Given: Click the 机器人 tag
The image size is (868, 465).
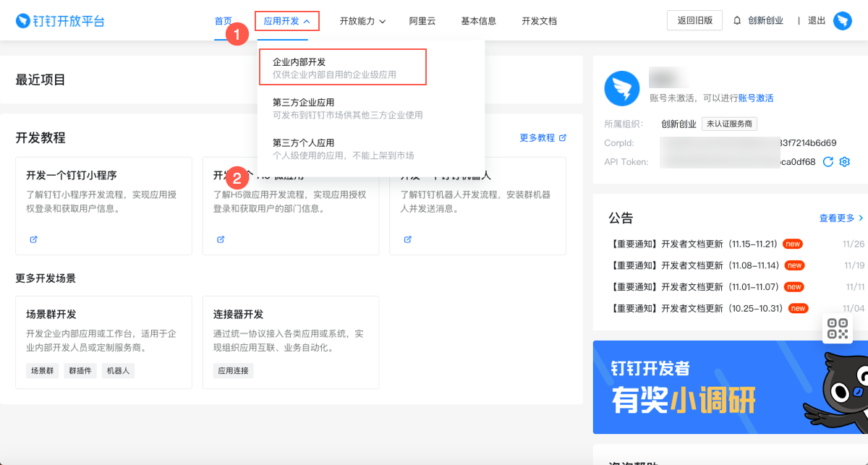Looking at the screenshot, I should [x=118, y=370].
